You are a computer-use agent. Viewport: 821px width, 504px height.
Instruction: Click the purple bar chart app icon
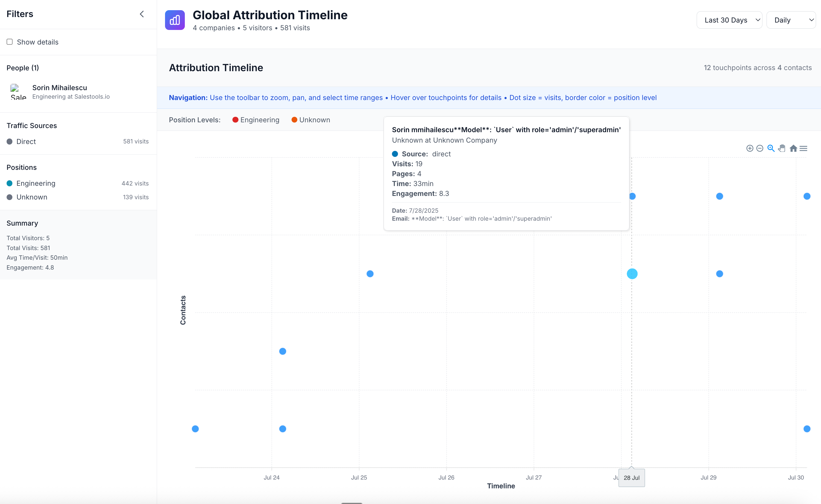[x=175, y=20]
